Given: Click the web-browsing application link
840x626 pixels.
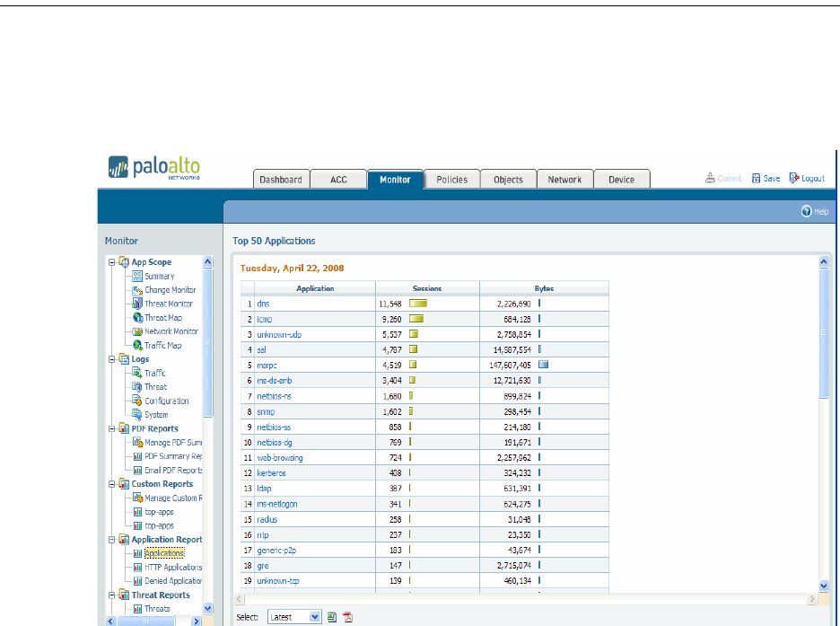Looking at the screenshot, I should (280, 458).
